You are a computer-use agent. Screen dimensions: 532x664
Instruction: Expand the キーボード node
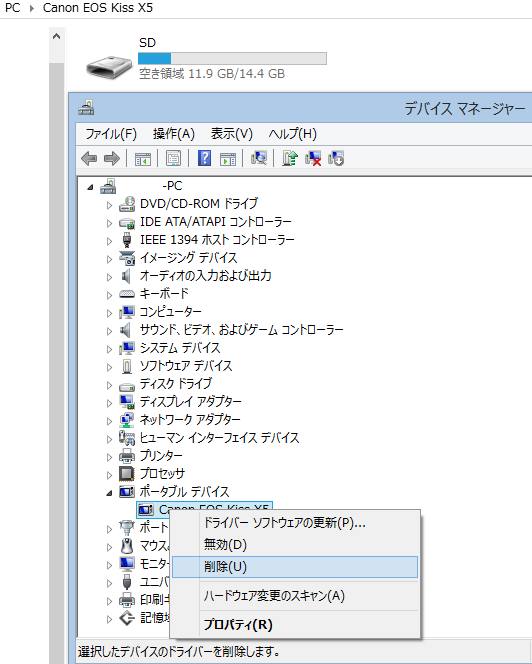(x=109, y=295)
